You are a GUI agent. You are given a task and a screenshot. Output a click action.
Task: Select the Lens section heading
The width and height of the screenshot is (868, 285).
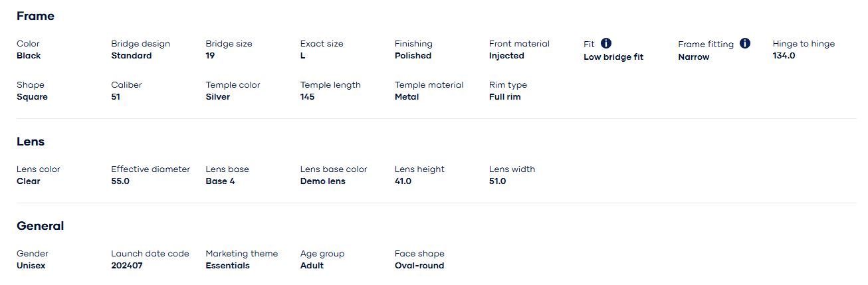(31, 142)
